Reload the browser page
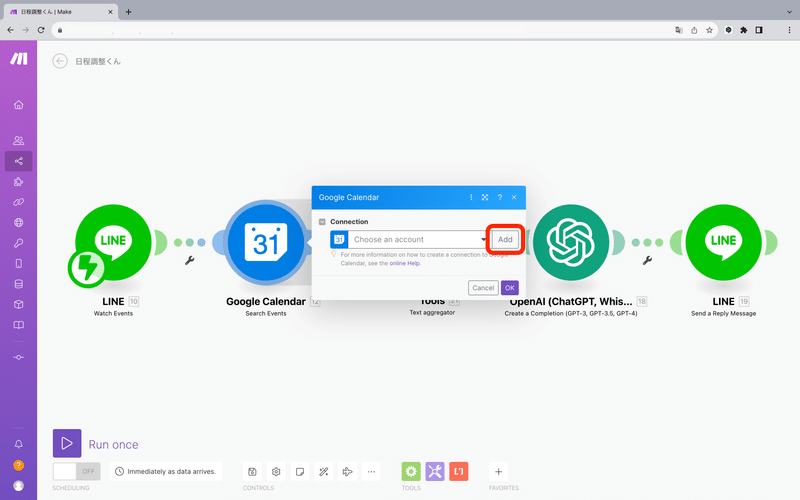The image size is (800, 500). [x=41, y=30]
